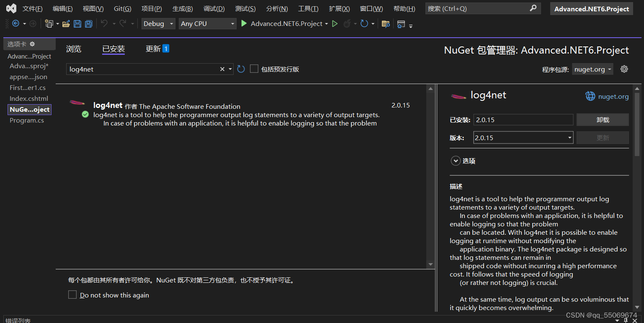Clear the log4net search with the X
The image size is (644, 323).
(222, 69)
